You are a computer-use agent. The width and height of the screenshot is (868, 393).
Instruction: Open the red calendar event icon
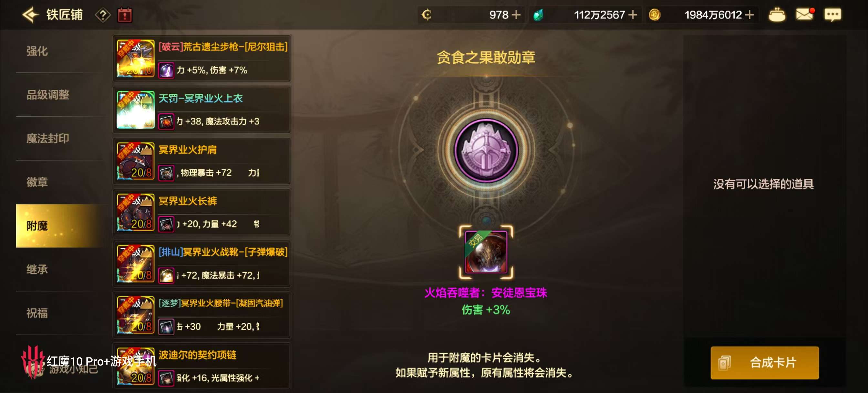coord(125,15)
